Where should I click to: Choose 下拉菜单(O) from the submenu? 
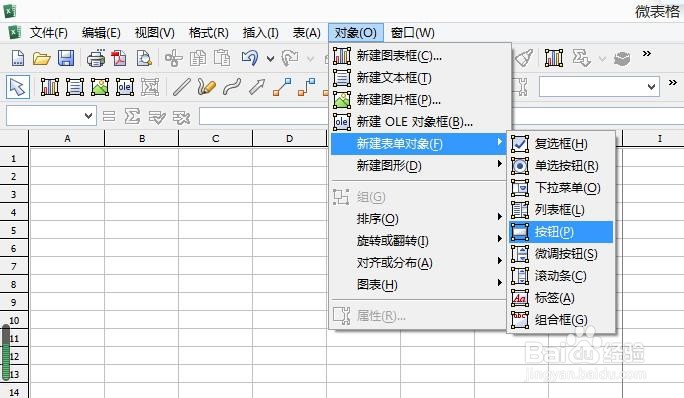(x=561, y=188)
